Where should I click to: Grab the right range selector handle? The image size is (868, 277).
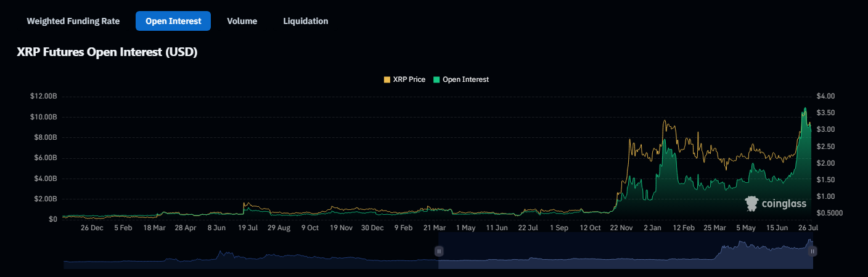tap(813, 251)
